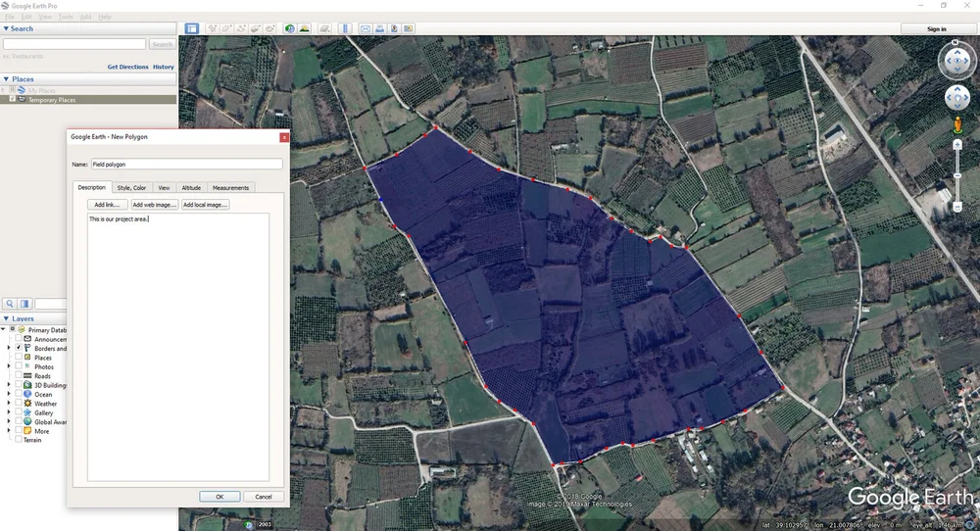Click the historical imagery clock icon

point(289,28)
